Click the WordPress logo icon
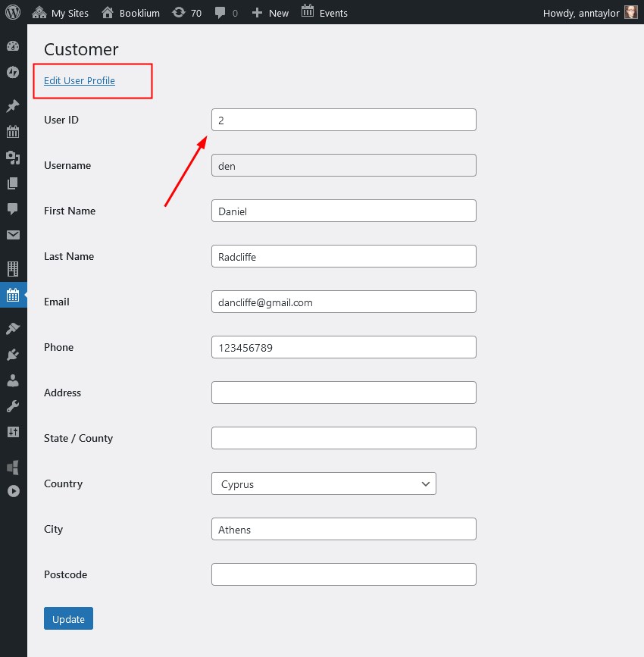Viewport: 644px width, 657px height. tap(13, 12)
